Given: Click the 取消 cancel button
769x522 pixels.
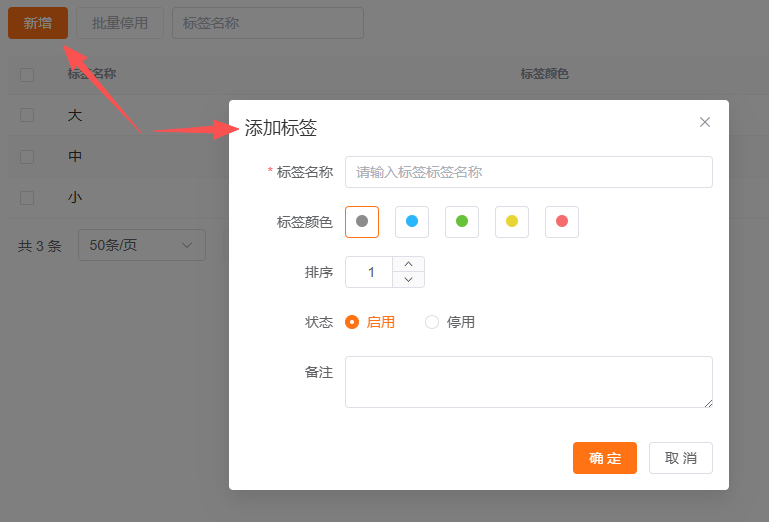Looking at the screenshot, I should 680,458.
